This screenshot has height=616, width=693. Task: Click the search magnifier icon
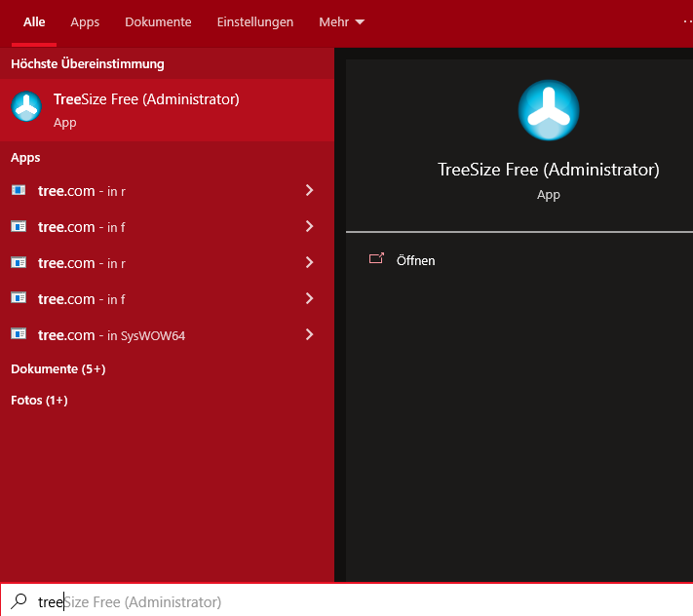tap(19, 601)
